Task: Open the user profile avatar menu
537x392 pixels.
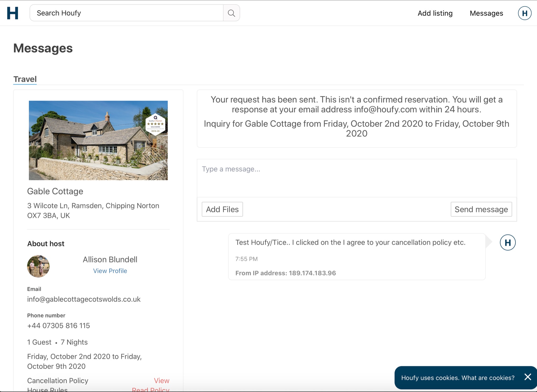Action: pyautogui.click(x=524, y=13)
